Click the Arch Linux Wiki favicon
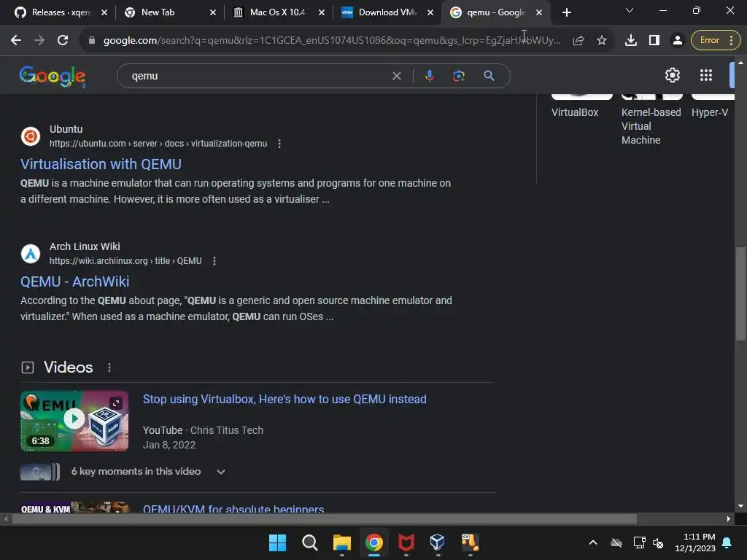Image resolution: width=747 pixels, height=560 pixels. [31, 253]
